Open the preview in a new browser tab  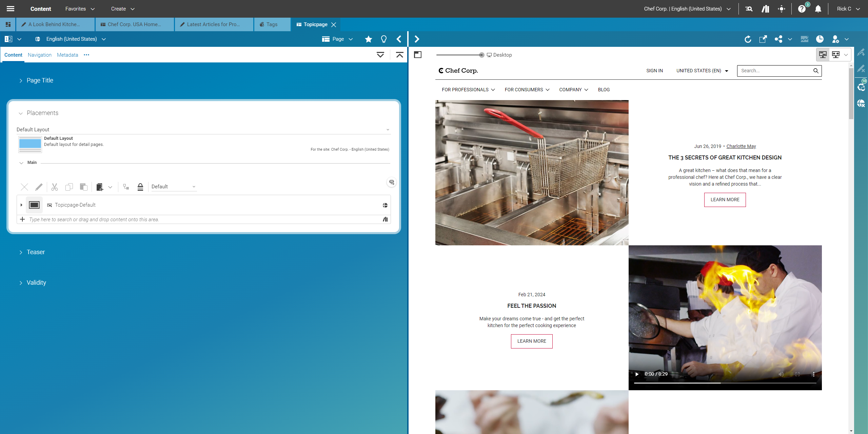763,39
